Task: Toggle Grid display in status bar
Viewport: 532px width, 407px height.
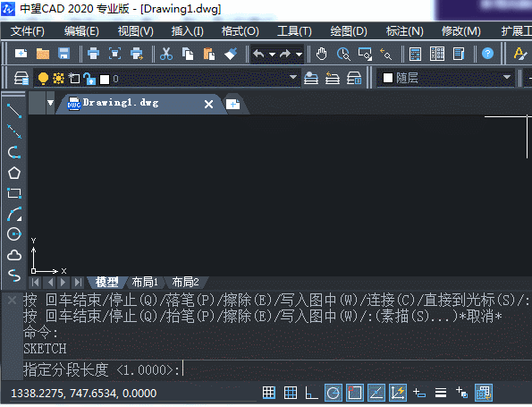Action: click(x=291, y=393)
